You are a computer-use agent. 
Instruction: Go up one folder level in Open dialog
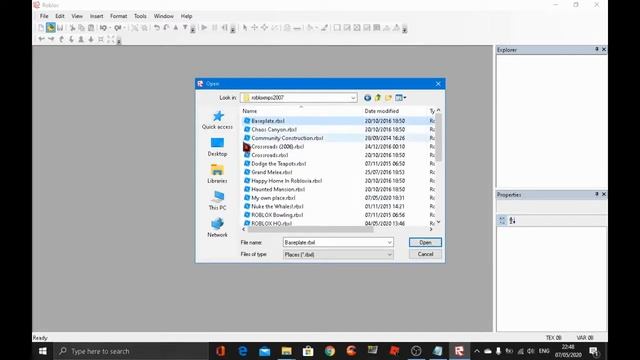coord(378,98)
